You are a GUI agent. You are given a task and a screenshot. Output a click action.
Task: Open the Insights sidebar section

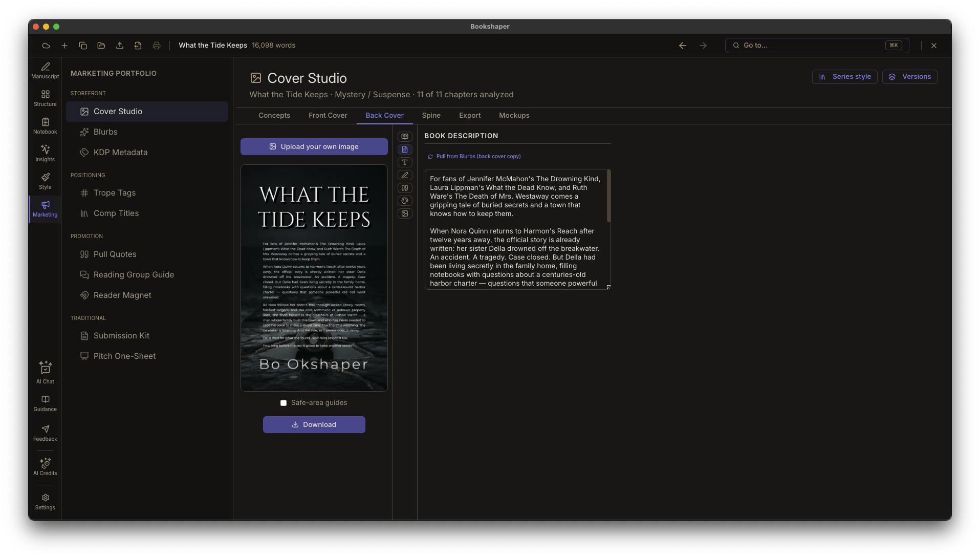coord(45,153)
